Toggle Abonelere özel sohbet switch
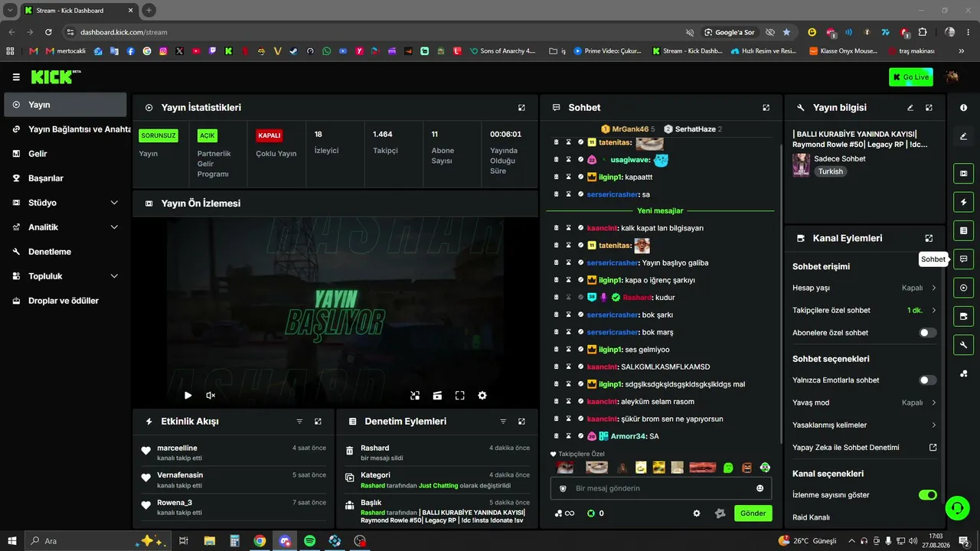 tap(927, 333)
